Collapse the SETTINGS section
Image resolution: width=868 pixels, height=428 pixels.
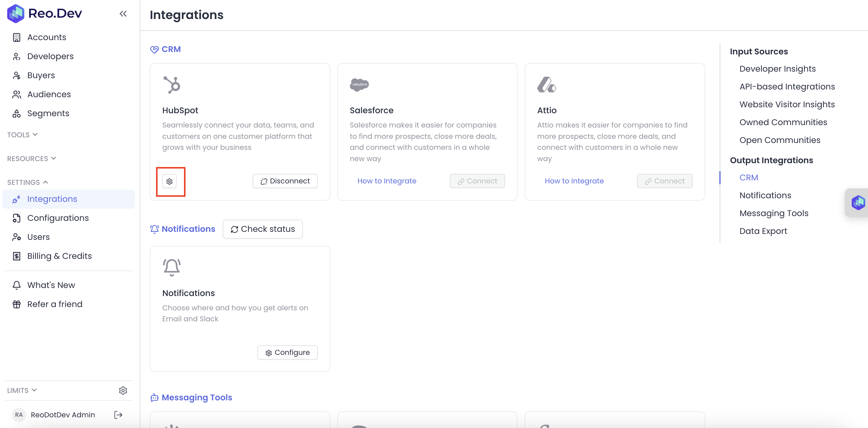pyautogui.click(x=28, y=182)
